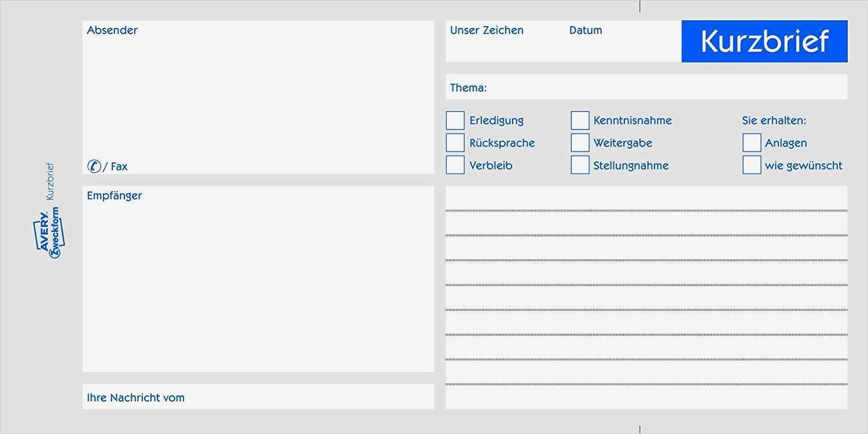Screen dimensions: 868x434
Task: Mark the Weitergabe checkbox
Action: tap(580, 142)
